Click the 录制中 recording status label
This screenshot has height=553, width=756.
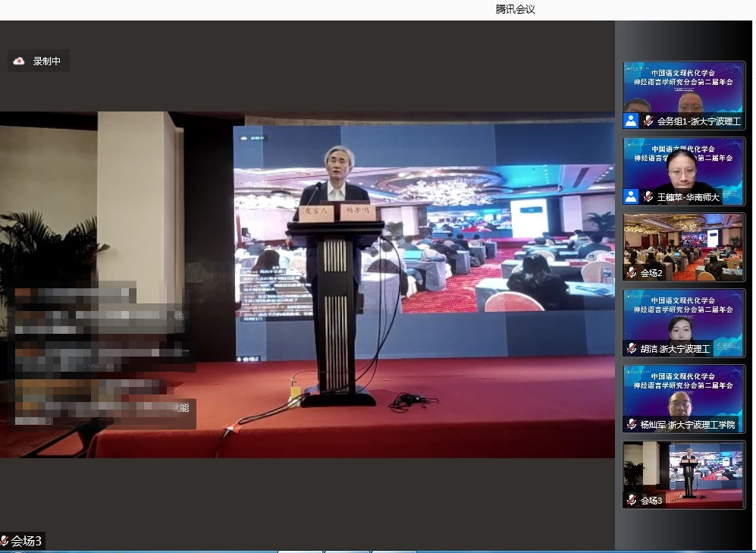tap(46, 61)
